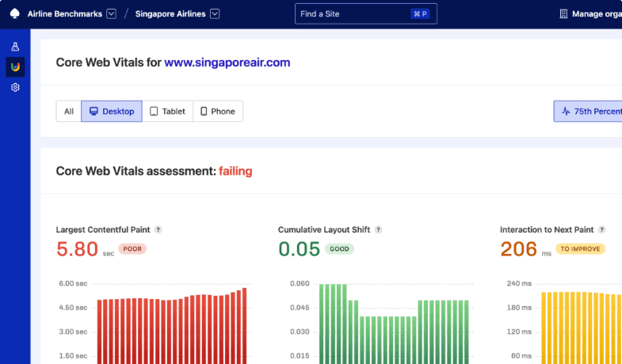Switch device filter to Phone
The height and width of the screenshot is (364, 622).
tap(218, 112)
